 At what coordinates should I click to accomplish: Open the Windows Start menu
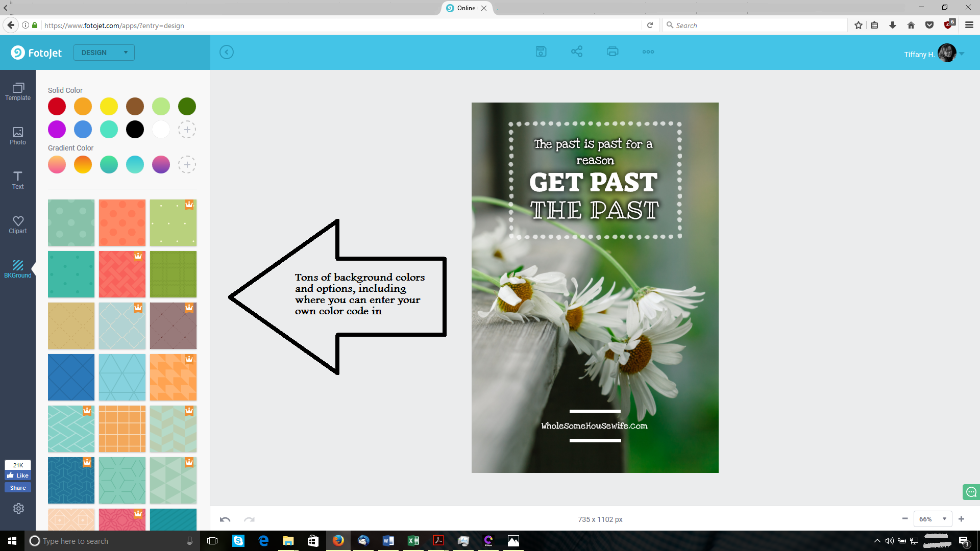click(12, 541)
